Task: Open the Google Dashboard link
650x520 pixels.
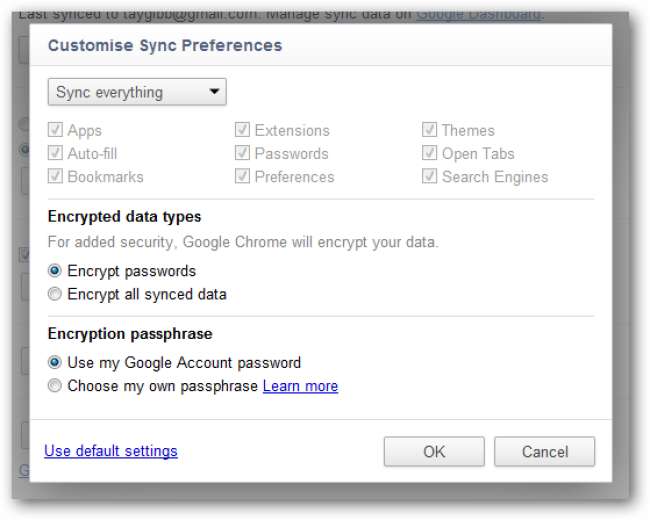Action: (x=478, y=14)
